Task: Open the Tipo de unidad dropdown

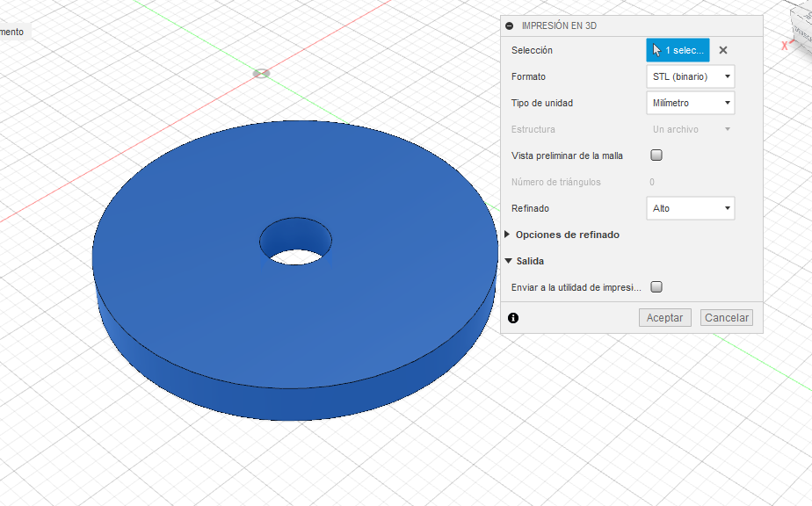Action: pos(691,103)
